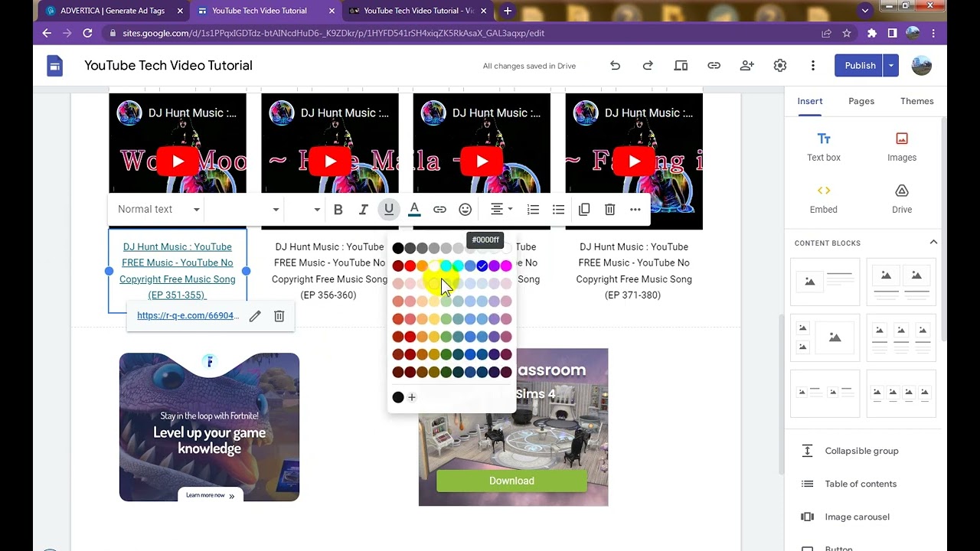Edit the site title YouTube Tech Video Tutorial
Image resolution: width=980 pixels, height=551 pixels.
pos(168,66)
